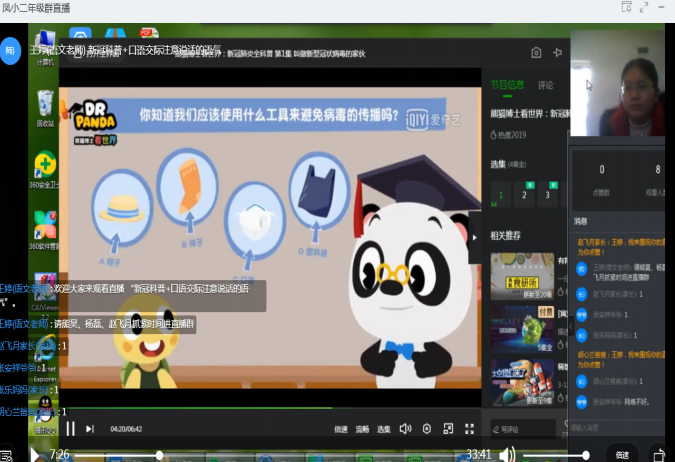Click 相关推荐 section heading
The width and height of the screenshot is (675, 462).
point(506,236)
